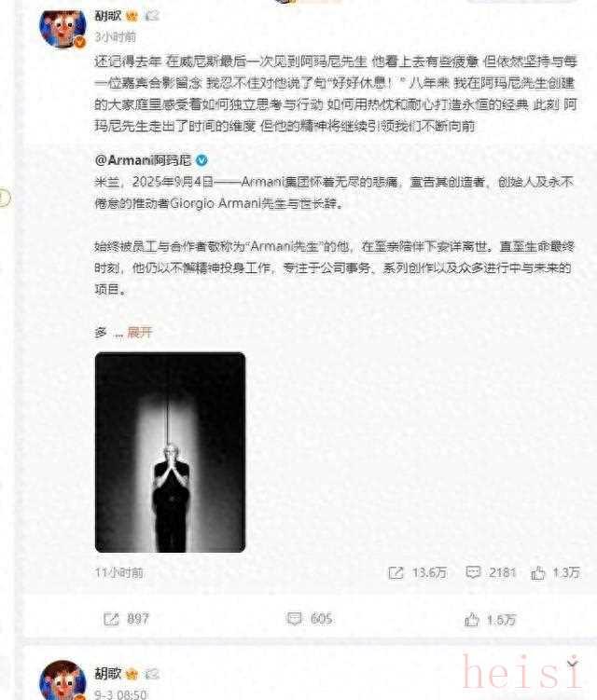Click the 胡歌 username on the bottom post
Viewport: 597px width, 700px height.
point(108,673)
